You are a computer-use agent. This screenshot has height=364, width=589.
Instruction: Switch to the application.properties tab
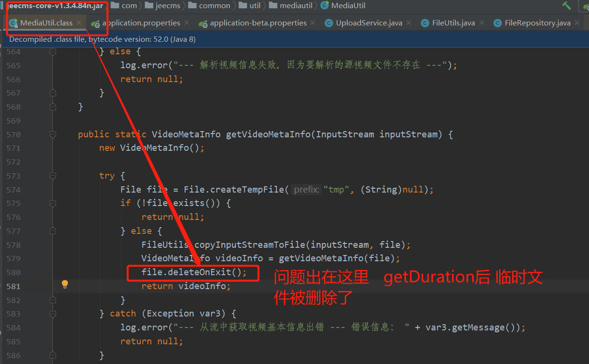coord(140,23)
